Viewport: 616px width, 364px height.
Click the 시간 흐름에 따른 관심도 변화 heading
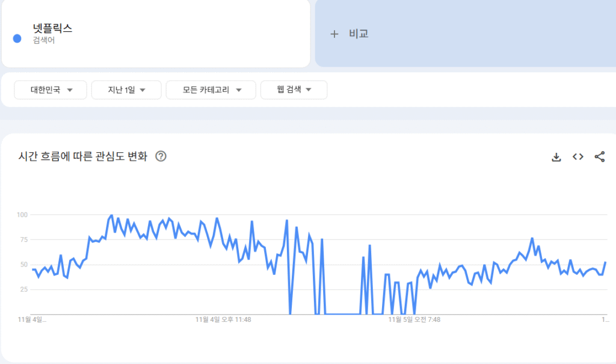[82, 156]
